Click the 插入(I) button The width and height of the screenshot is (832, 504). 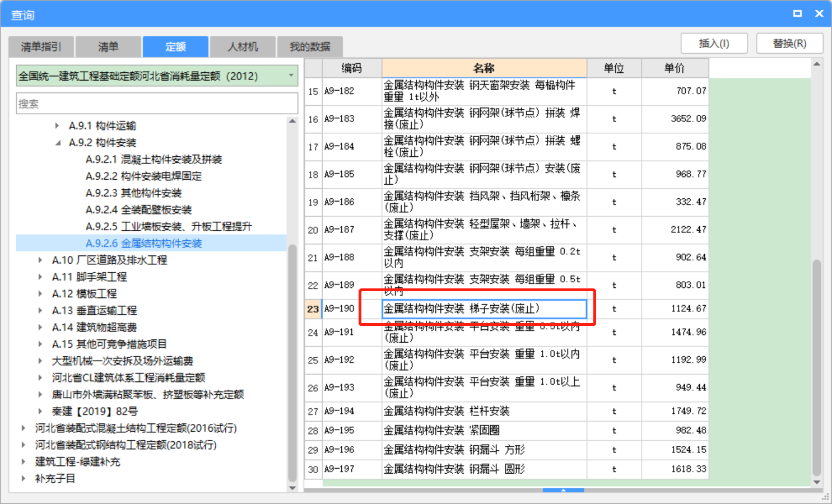(714, 43)
